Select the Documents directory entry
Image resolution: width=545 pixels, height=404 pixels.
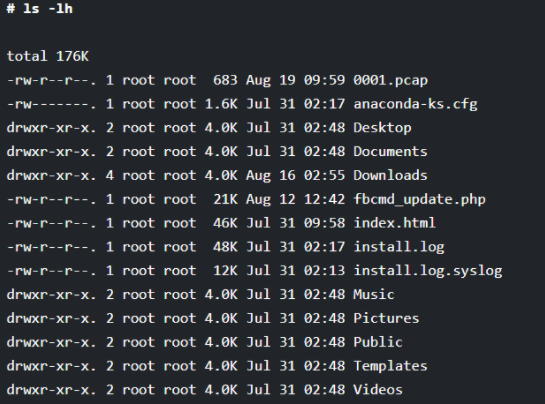point(390,152)
